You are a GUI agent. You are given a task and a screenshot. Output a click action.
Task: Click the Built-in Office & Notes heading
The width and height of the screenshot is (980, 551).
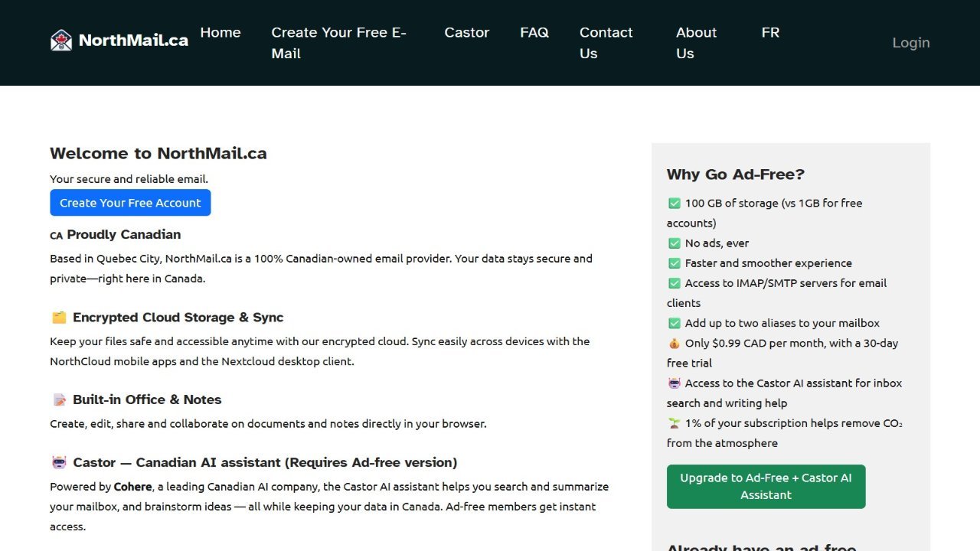(x=147, y=399)
